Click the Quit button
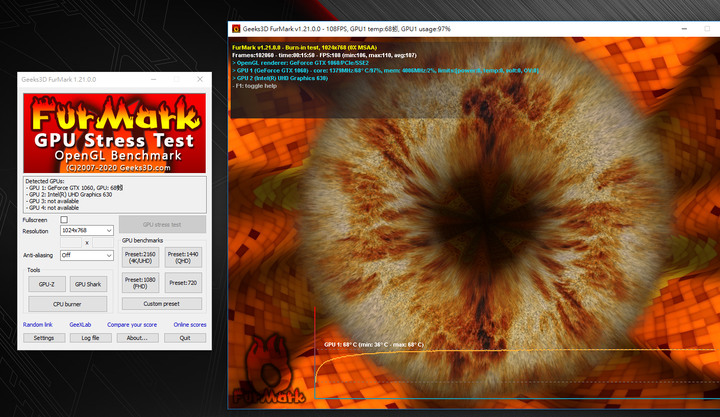 [x=185, y=338]
